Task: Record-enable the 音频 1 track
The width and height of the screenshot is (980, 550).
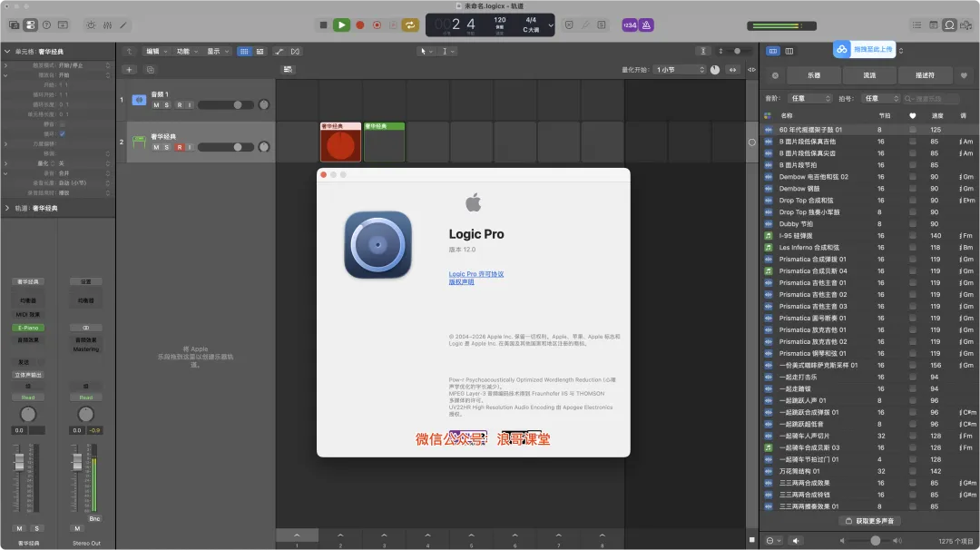Action: (180, 105)
